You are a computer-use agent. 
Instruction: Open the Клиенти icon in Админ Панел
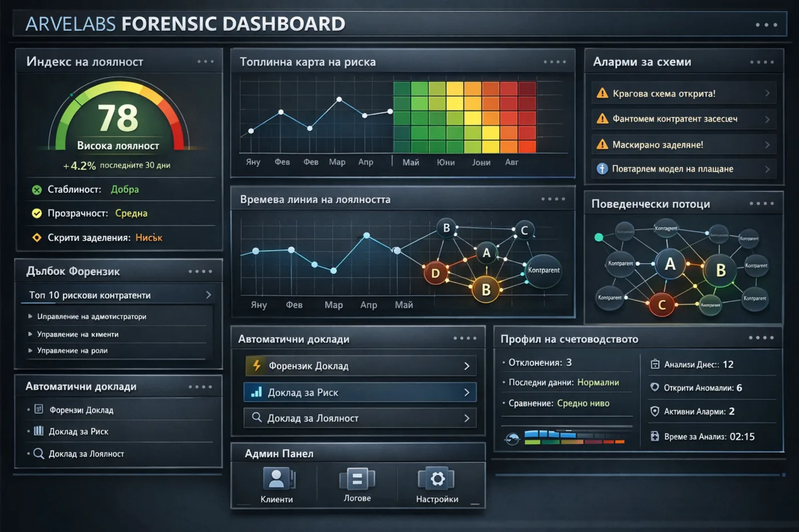click(277, 479)
